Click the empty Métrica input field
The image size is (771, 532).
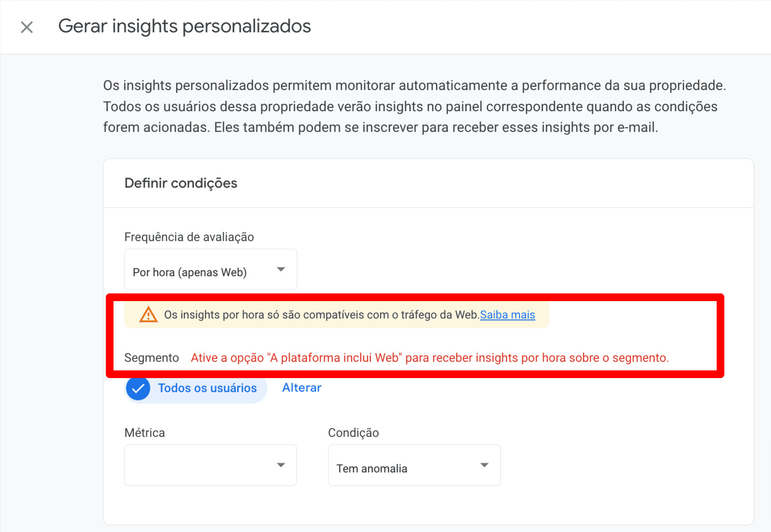(x=202, y=465)
